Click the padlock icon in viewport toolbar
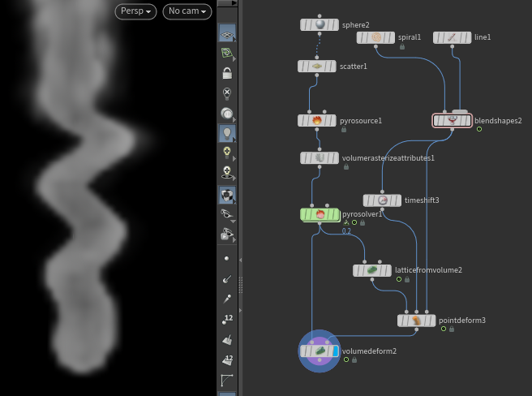The image size is (532, 396). pos(227,73)
